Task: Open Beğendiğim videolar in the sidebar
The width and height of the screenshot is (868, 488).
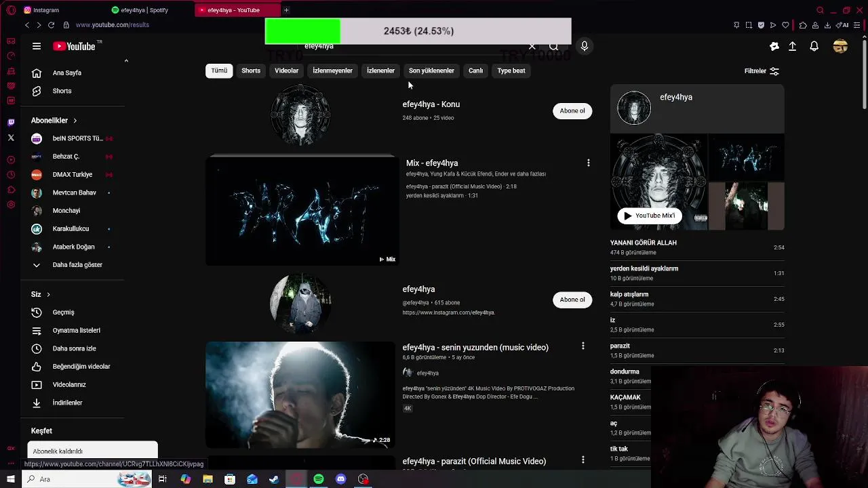Action: pyautogui.click(x=71, y=367)
